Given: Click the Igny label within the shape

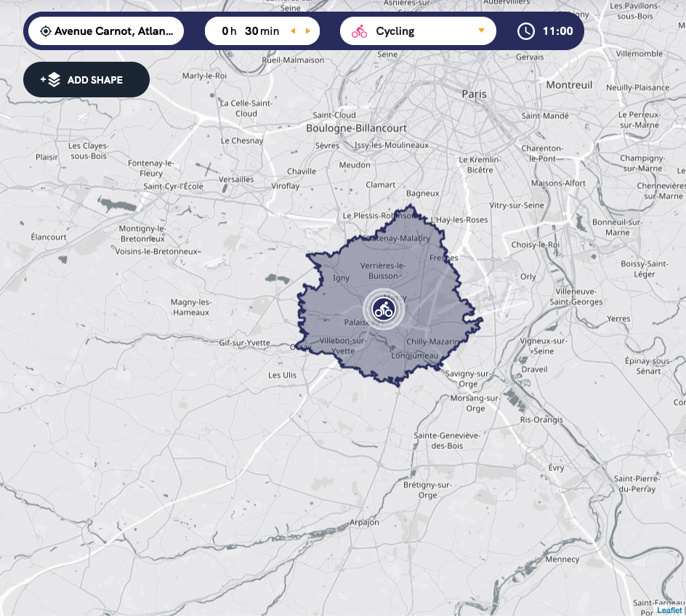Looking at the screenshot, I should (x=342, y=278).
